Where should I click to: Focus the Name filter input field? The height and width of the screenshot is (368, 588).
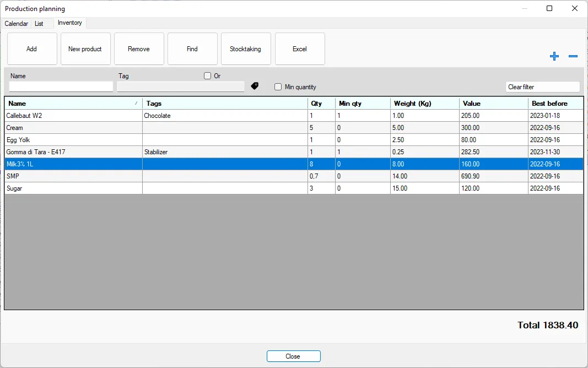coord(61,86)
